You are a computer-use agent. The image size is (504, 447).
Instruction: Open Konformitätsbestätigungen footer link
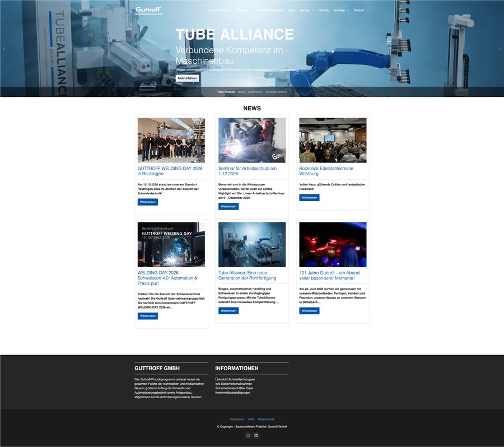pos(233,393)
